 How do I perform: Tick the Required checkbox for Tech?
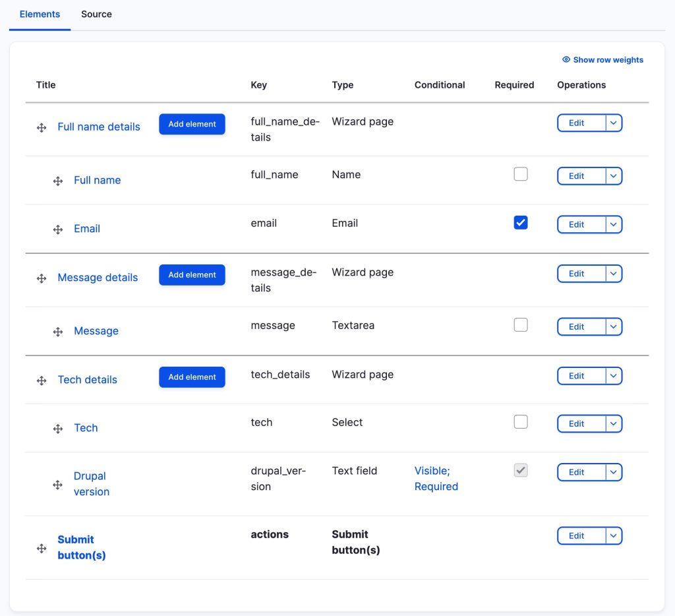tap(521, 421)
